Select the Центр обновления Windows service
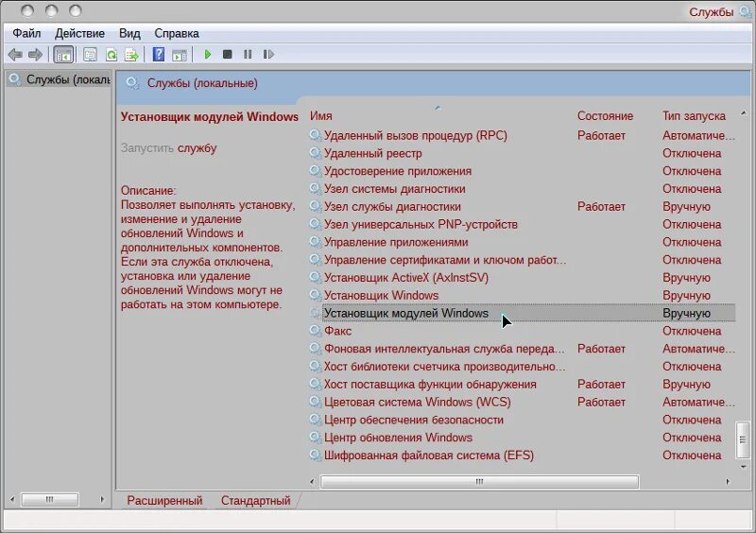Viewport: 756px width, 533px height. point(522,438)
